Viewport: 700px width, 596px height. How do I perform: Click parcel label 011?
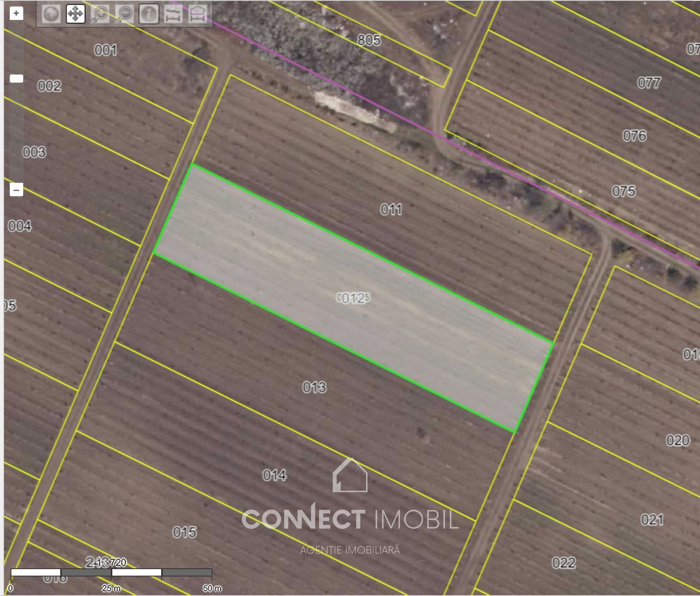pyautogui.click(x=391, y=210)
